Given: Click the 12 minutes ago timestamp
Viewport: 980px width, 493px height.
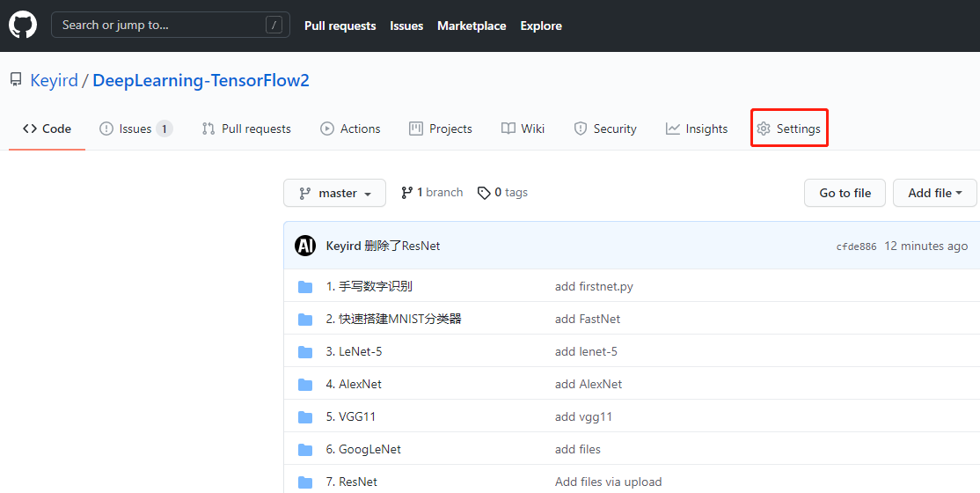Looking at the screenshot, I should 926,246.
